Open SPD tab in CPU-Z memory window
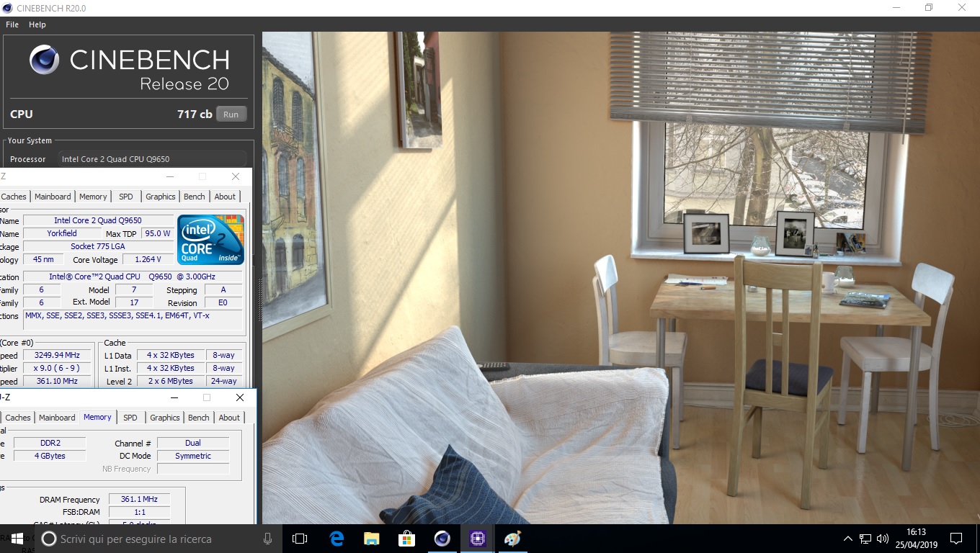This screenshot has height=553, width=980. click(x=130, y=418)
